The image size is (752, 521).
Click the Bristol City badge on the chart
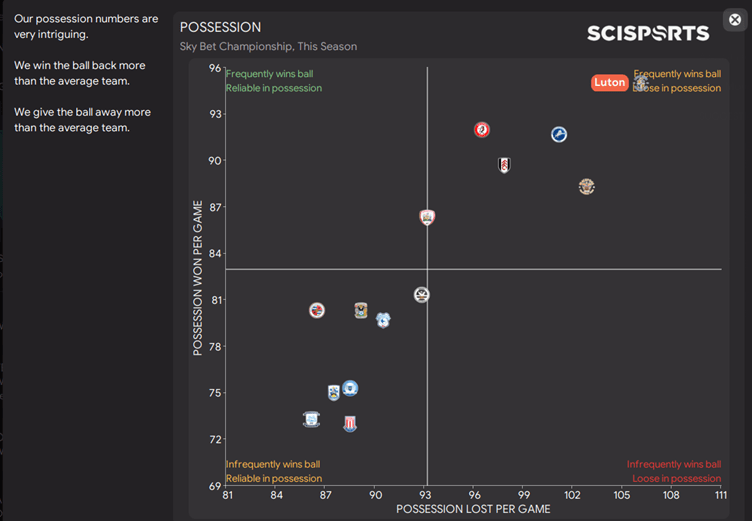pos(482,130)
